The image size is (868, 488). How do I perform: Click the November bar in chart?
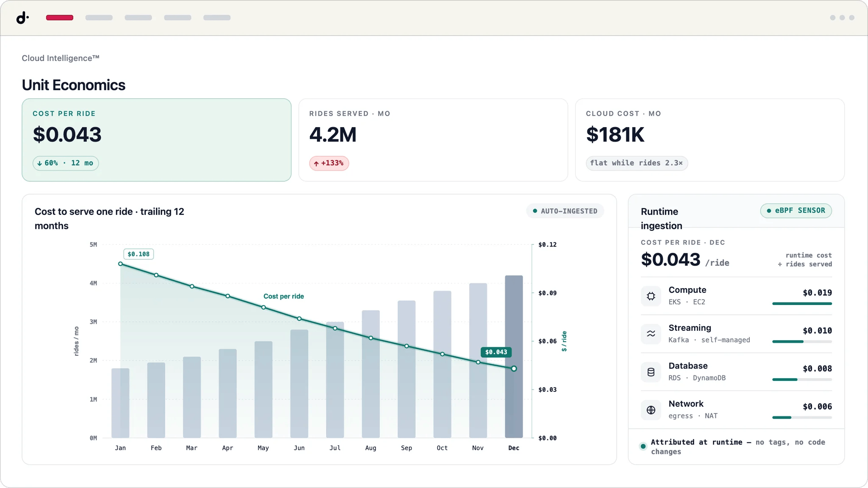(478, 360)
